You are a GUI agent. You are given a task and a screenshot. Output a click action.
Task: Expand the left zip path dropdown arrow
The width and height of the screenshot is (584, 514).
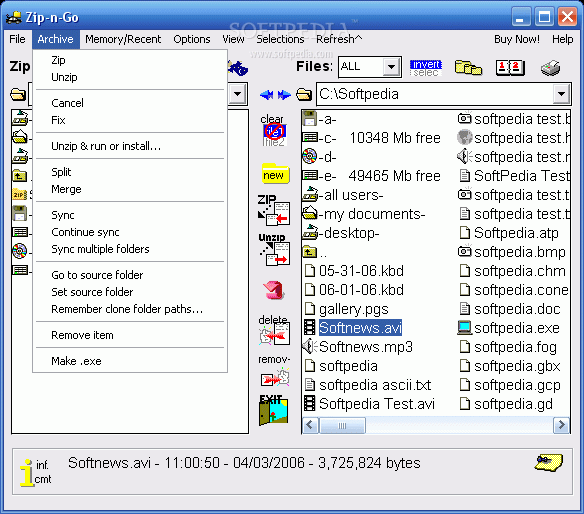tap(237, 94)
